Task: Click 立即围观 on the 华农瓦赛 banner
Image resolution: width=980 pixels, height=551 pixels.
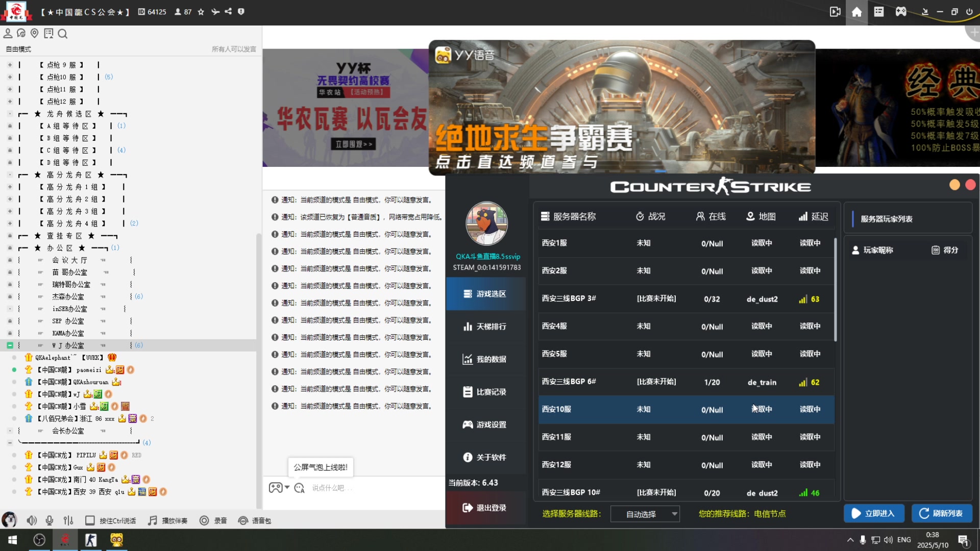Action: [x=354, y=144]
